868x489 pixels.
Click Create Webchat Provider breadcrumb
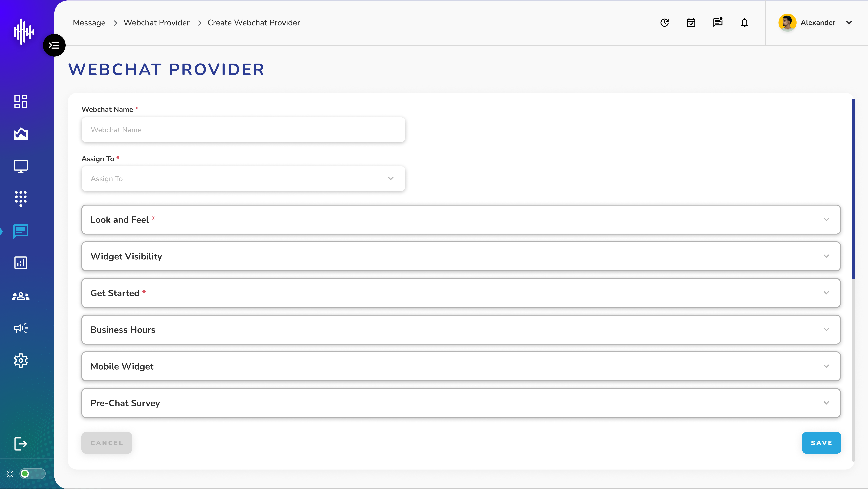(x=254, y=23)
